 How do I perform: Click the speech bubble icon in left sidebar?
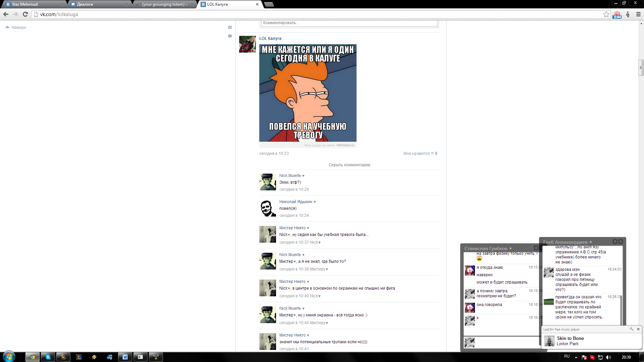click(230, 36)
